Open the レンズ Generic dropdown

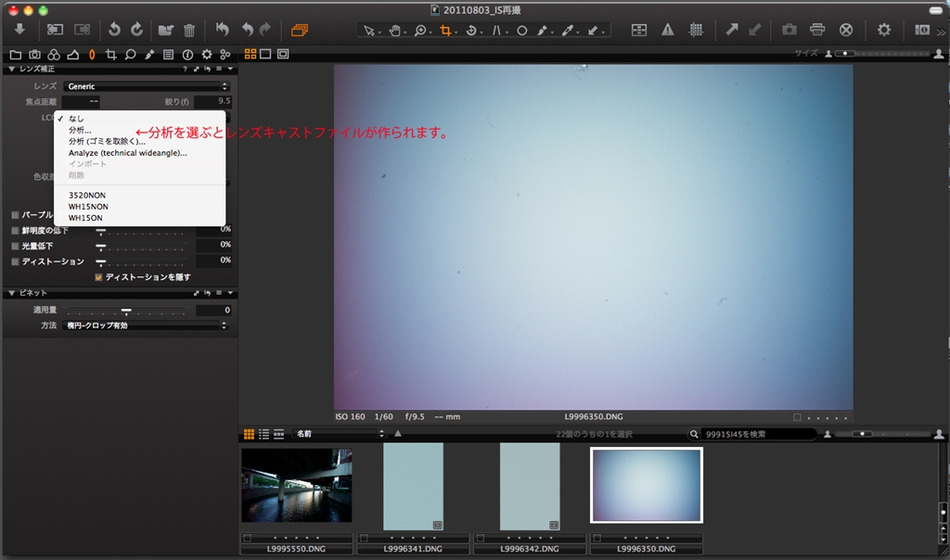(147, 86)
